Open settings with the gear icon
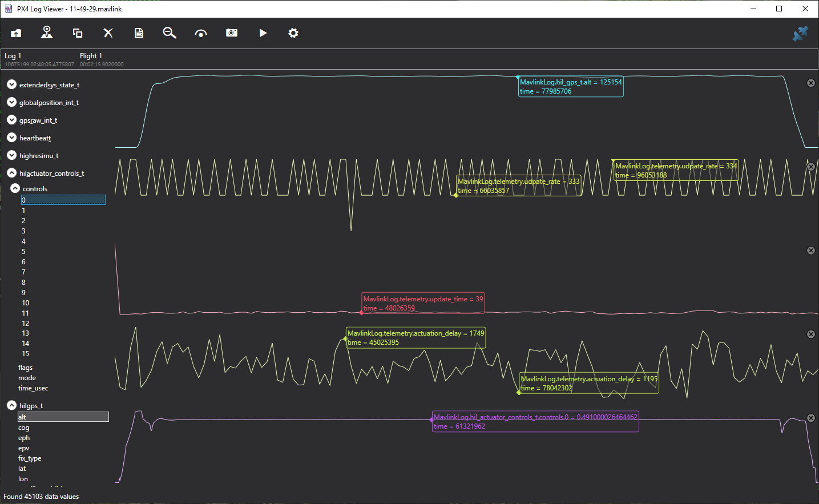 coord(293,33)
